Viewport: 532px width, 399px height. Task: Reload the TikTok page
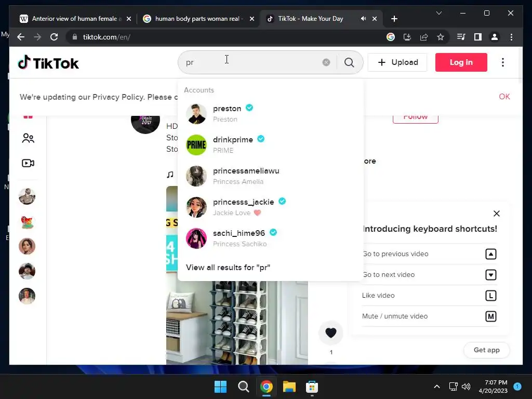pyautogui.click(x=54, y=37)
